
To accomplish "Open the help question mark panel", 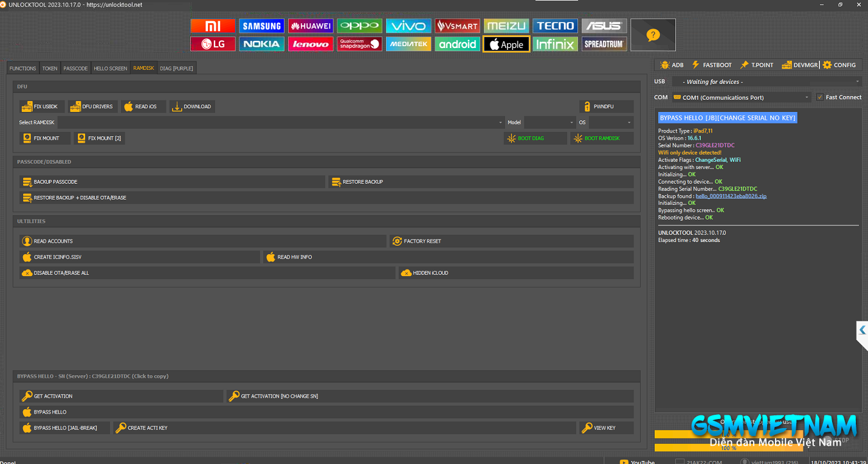I will point(653,35).
